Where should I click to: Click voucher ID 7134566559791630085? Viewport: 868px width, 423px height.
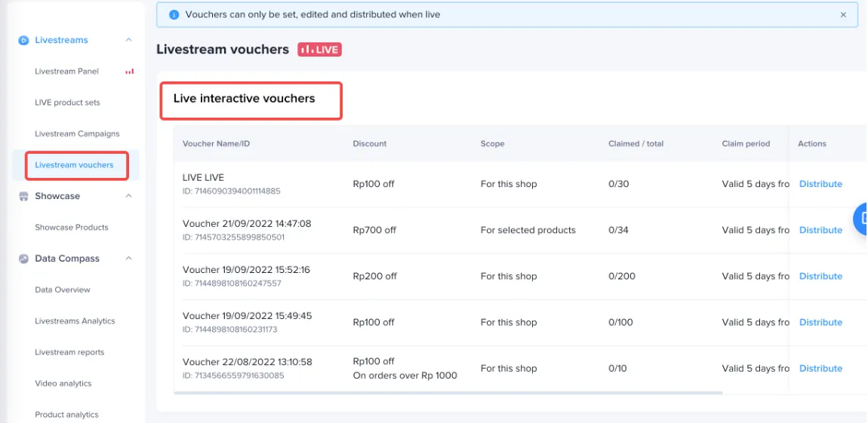point(233,376)
